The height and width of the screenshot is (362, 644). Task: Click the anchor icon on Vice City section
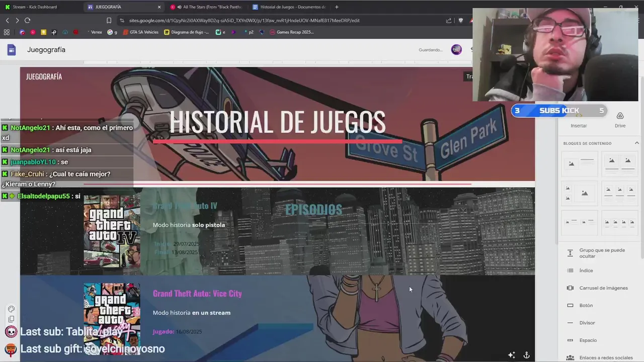point(526,355)
